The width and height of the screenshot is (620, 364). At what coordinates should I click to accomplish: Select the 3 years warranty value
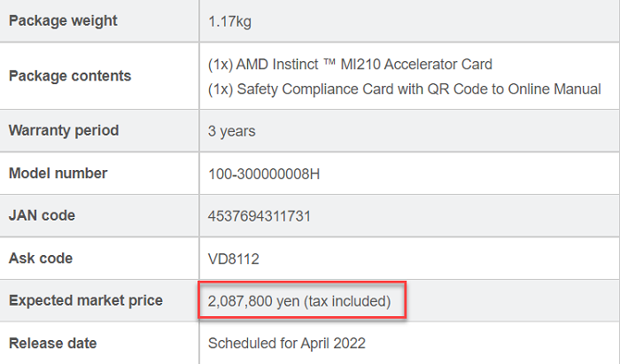232,131
